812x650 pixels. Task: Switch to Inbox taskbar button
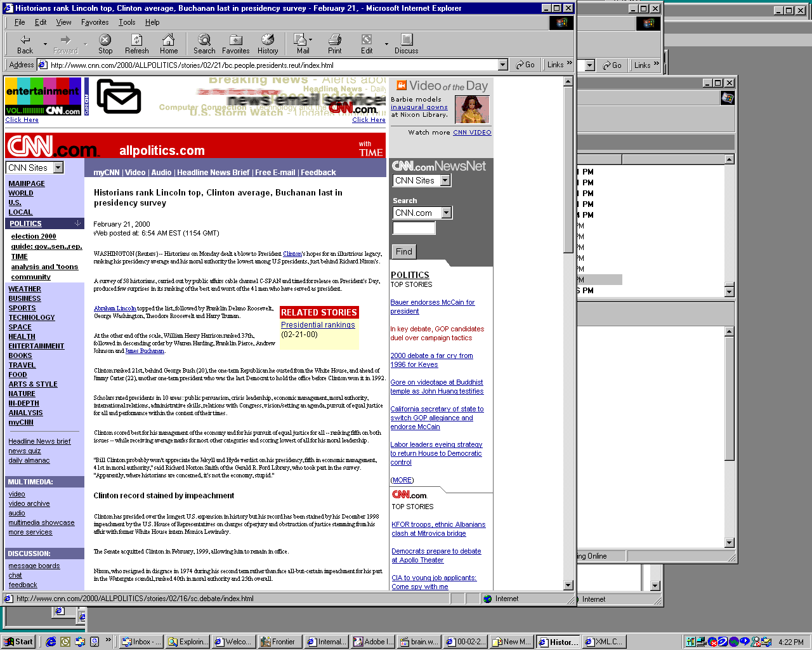(x=141, y=642)
